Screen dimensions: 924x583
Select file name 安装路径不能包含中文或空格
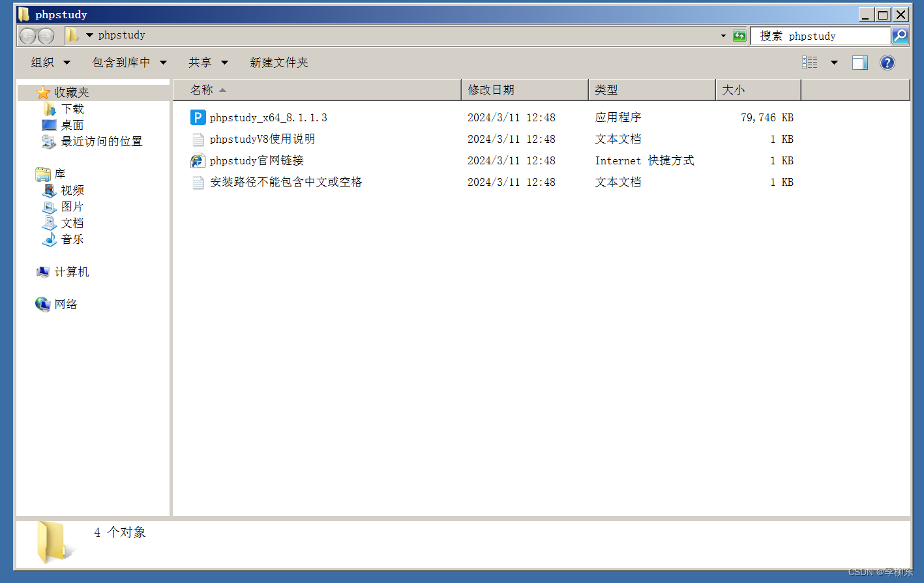tap(286, 182)
